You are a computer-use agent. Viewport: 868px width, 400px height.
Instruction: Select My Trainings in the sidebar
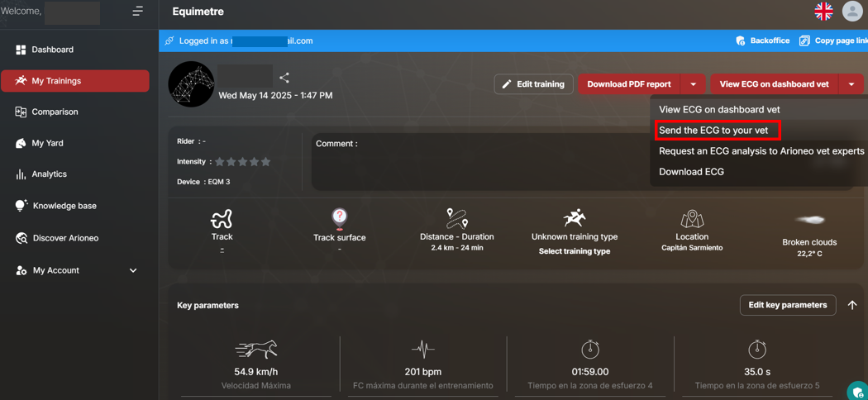click(74, 81)
